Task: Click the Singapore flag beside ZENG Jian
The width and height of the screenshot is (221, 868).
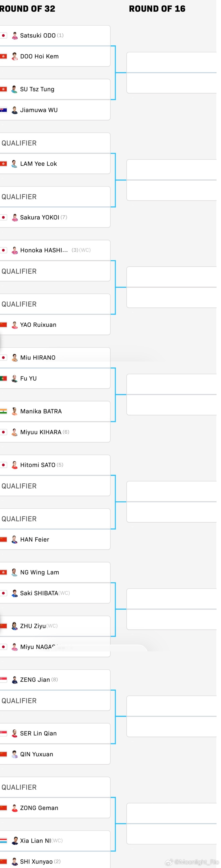Action: (3, 679)
